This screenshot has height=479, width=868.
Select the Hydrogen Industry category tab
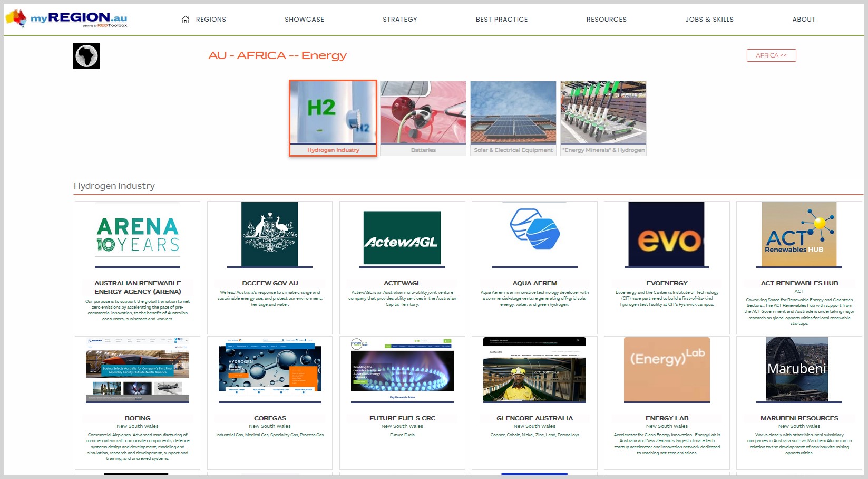click(333, 118)
